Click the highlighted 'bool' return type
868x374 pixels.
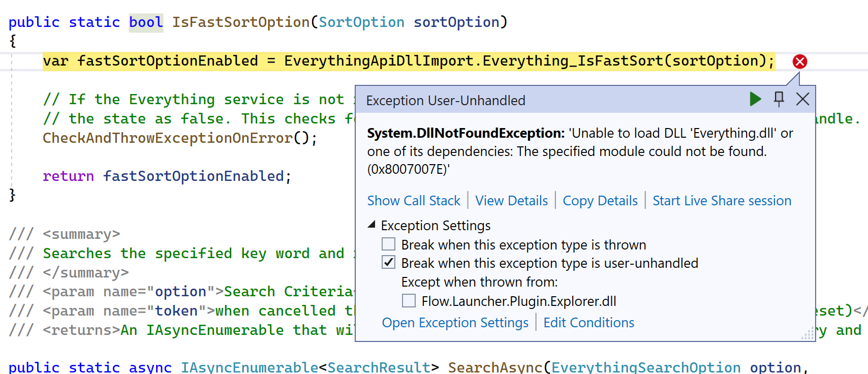tap(146, 22)
